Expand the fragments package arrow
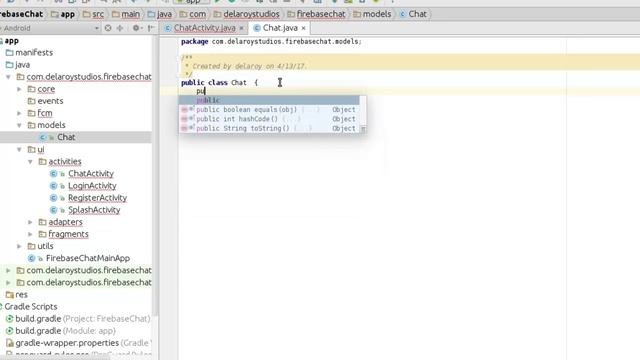This screenshot has width=640, height=360. click(30, 234)
